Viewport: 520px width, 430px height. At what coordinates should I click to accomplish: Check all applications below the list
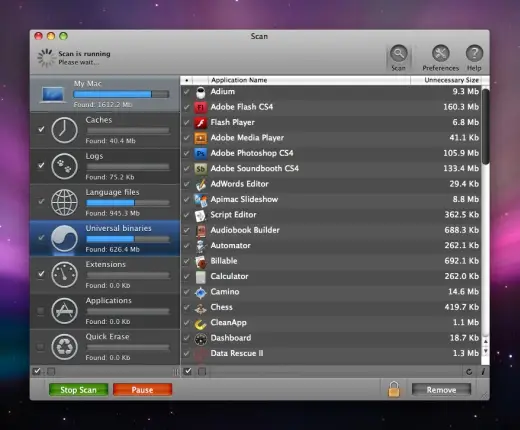[188, 371]
